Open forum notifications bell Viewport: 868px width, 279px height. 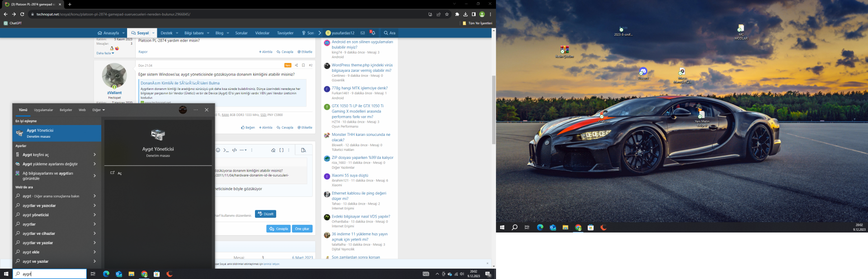373,33
